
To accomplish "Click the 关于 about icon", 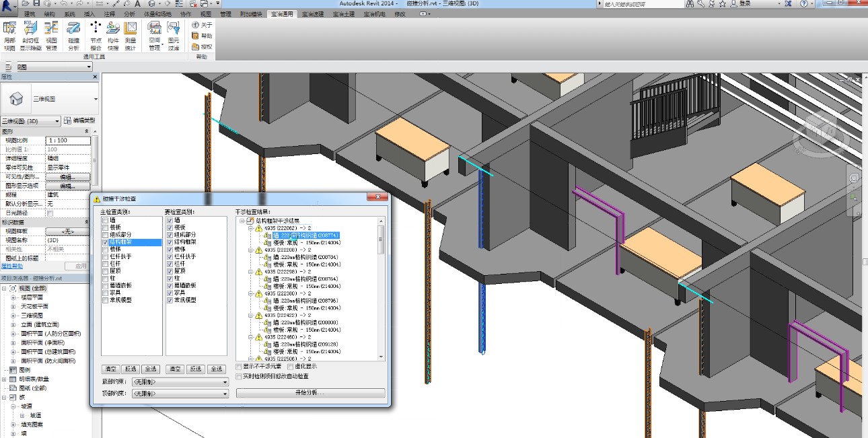I will tap(202, 25).
